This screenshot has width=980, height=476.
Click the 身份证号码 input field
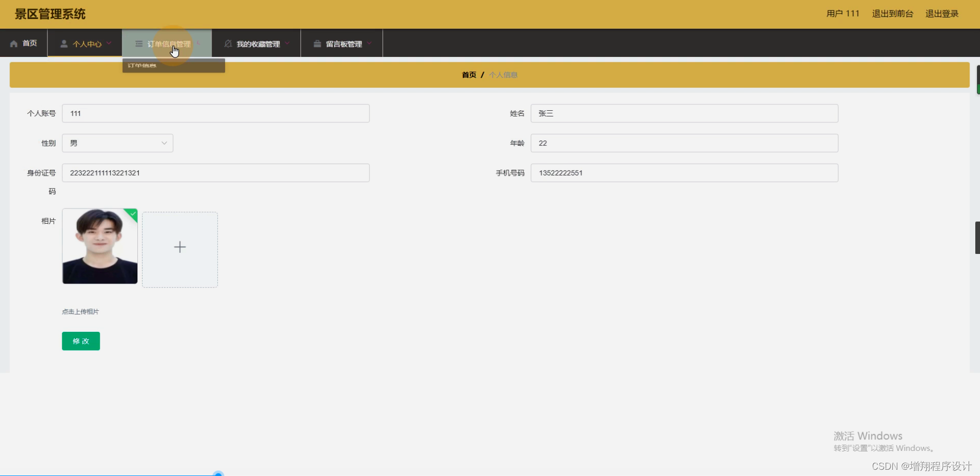coord(216,173)
